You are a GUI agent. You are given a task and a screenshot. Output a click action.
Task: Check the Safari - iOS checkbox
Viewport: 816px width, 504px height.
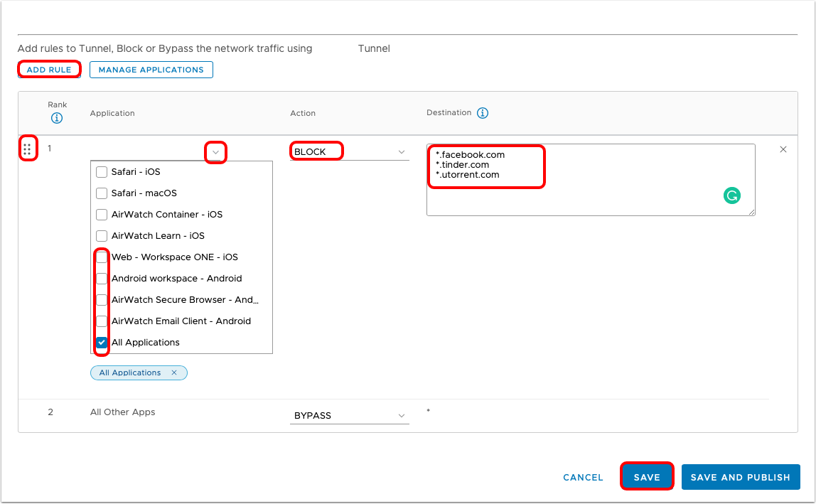click(x=102, y=172)
